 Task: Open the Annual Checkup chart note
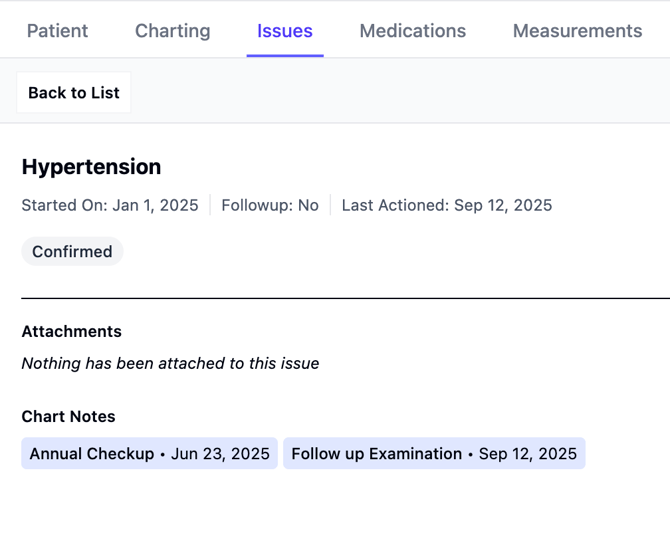click(x=149, y=454)
